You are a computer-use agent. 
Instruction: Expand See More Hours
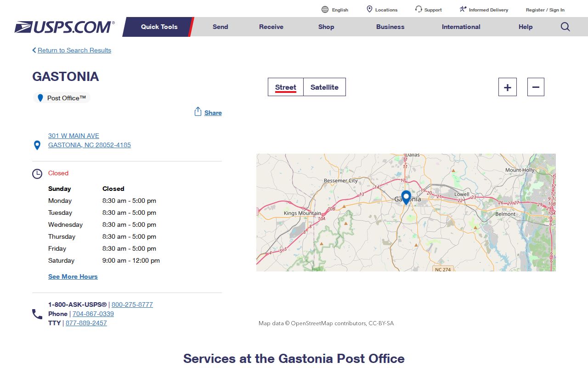click(x=73, y=276)
